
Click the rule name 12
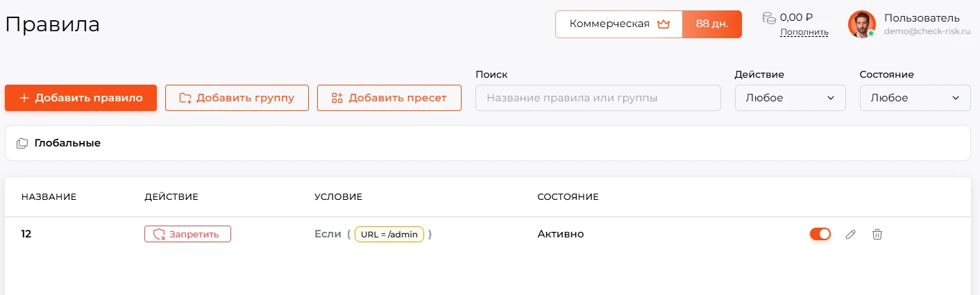tap(26, 234)
